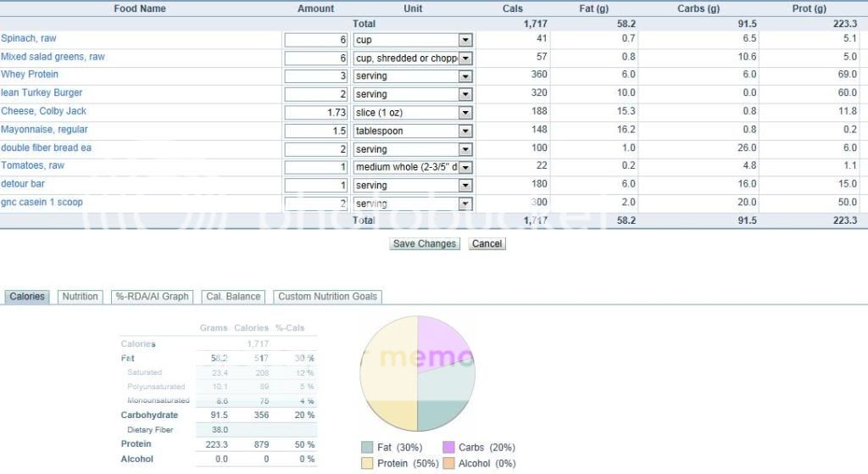
Task: Click the Save Changes button
Action: pos(425,244)
